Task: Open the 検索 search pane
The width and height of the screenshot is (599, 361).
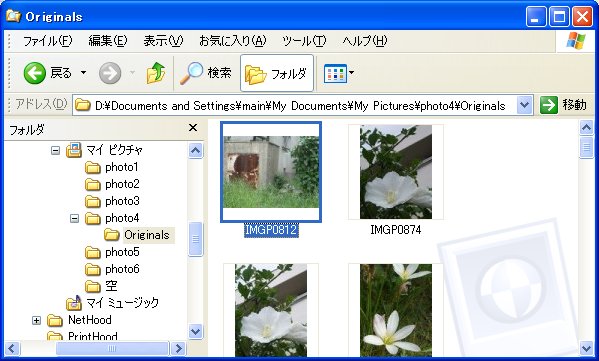Action: 206,73
